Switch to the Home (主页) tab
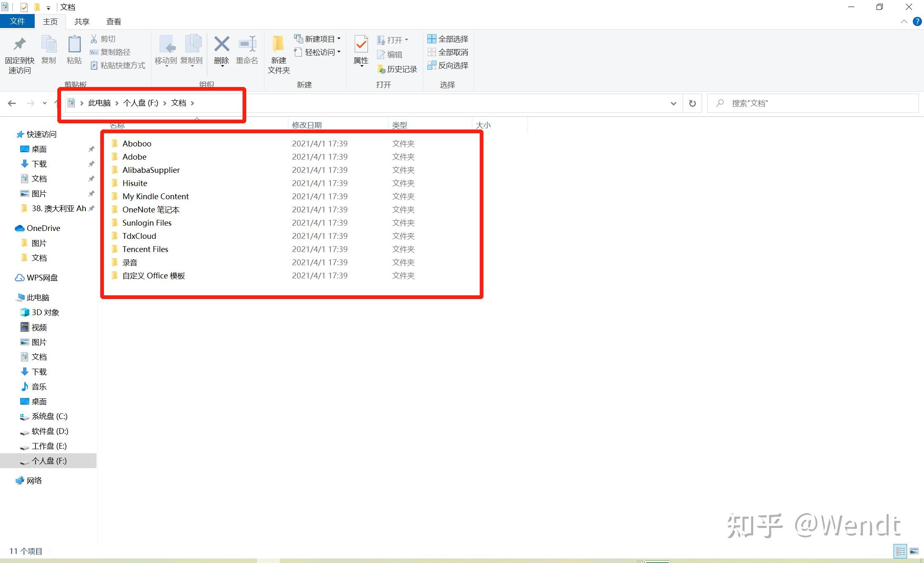This screenshot has width=924, height=563. point(50,22)
